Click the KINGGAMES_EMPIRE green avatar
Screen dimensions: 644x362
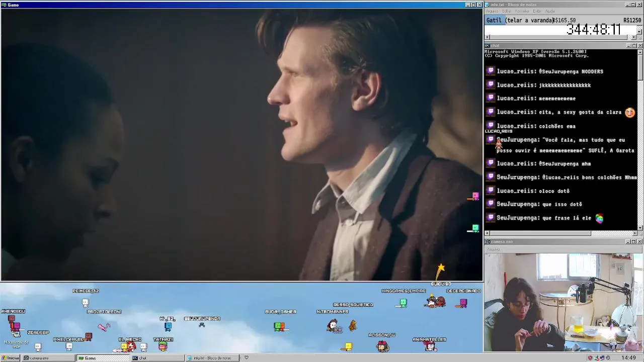[403, 303]
